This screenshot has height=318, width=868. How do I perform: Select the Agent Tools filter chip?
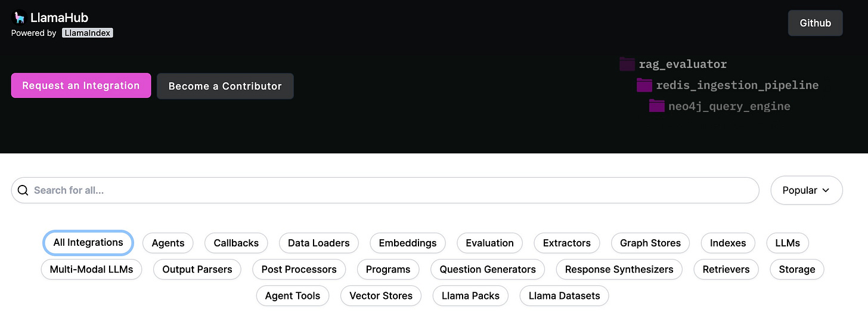click(x=293, y=295)
